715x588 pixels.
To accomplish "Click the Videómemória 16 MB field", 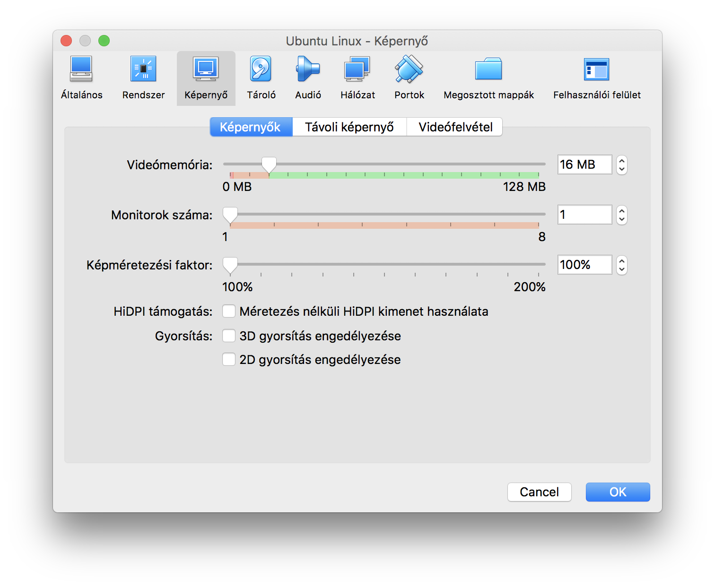I will tap(584, 164).
